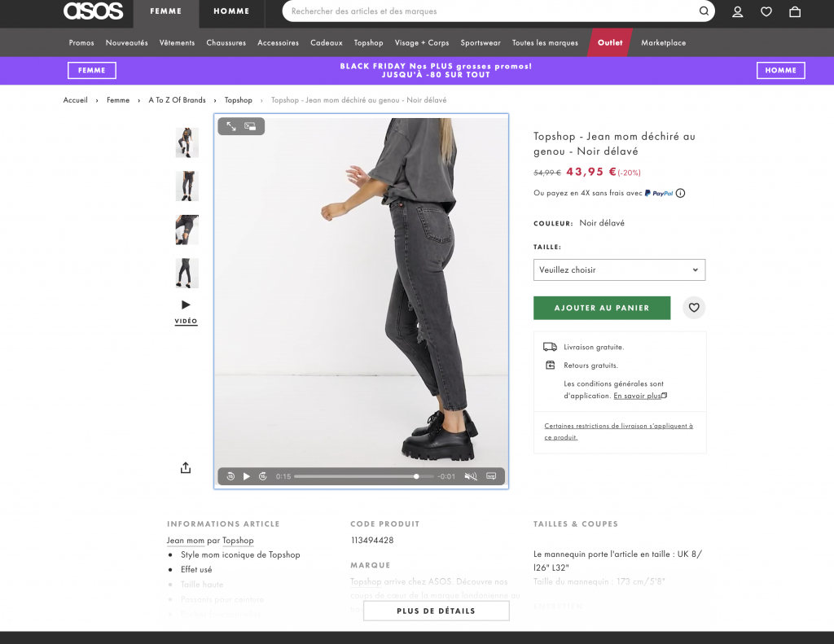Open the Outlet section
The height and width of the screenshot is (644, 834).
tap(610, 42)
